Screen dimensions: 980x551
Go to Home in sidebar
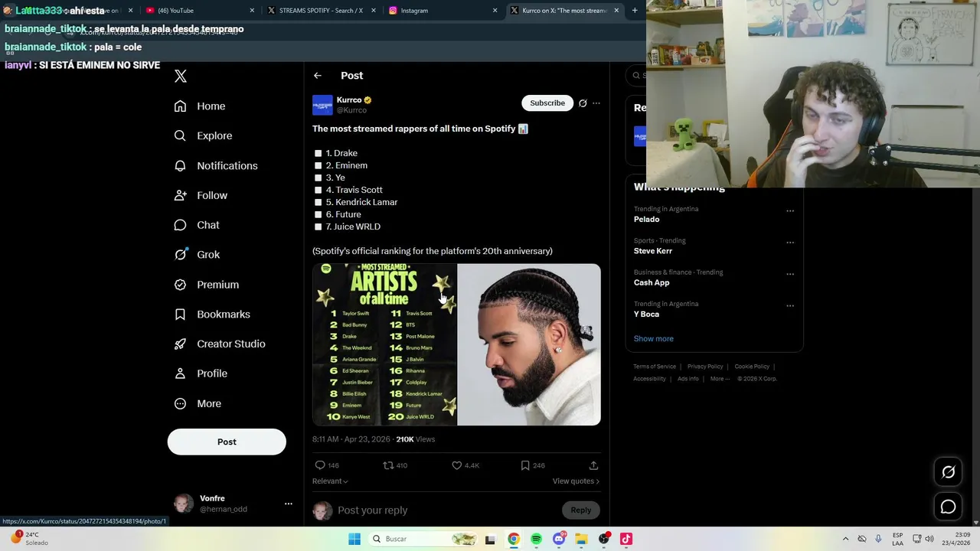point(200,106)
